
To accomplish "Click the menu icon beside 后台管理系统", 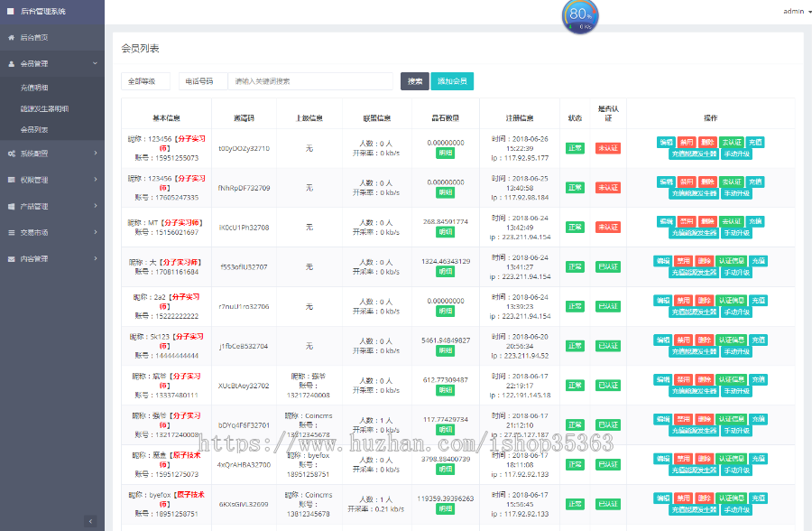I will click(10, 11).
